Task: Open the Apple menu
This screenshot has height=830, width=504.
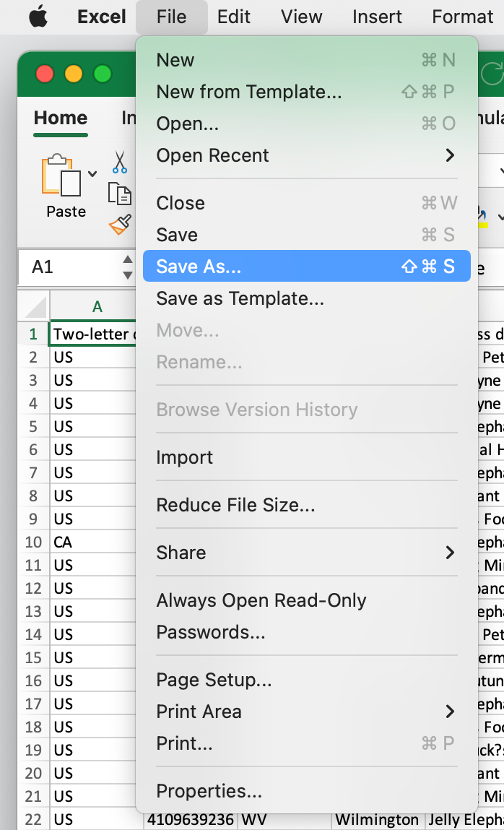Action: click(38, 17)
